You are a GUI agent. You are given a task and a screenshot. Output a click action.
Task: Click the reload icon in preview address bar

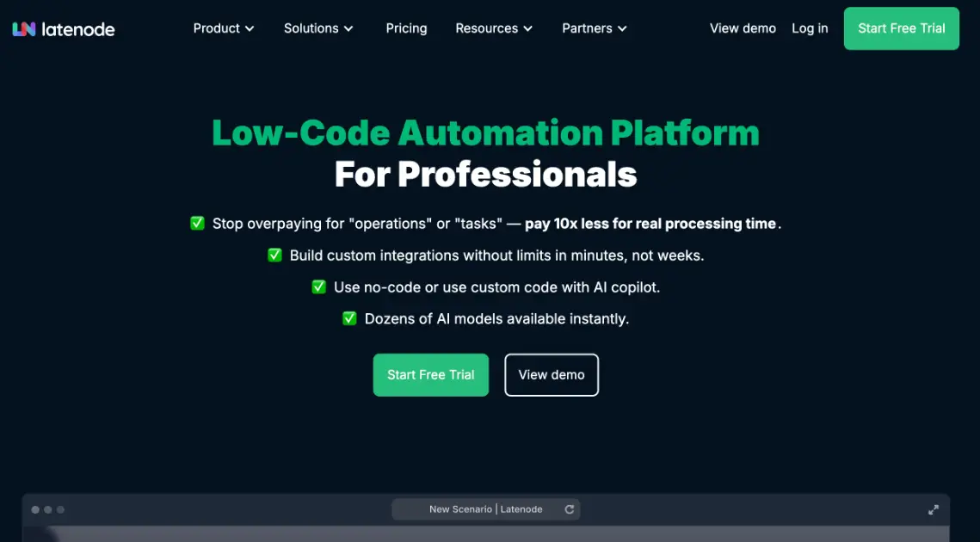pyautogui.click(x=569, y=509)
